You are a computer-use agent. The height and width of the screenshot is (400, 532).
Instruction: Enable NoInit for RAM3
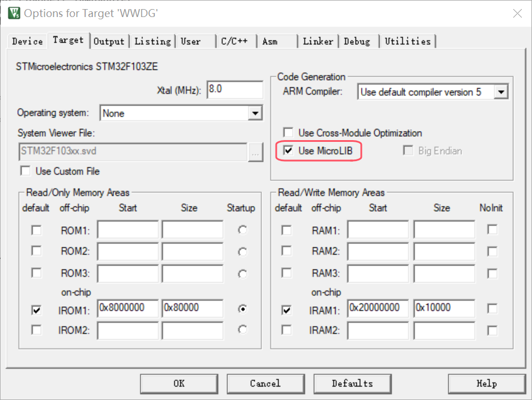click(x=492, y=273)
